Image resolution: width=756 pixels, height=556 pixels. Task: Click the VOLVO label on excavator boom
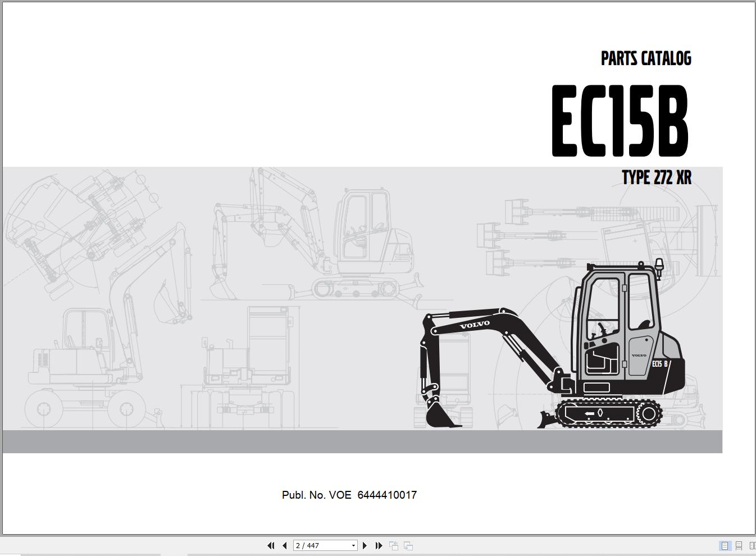(x=475, y=324)
